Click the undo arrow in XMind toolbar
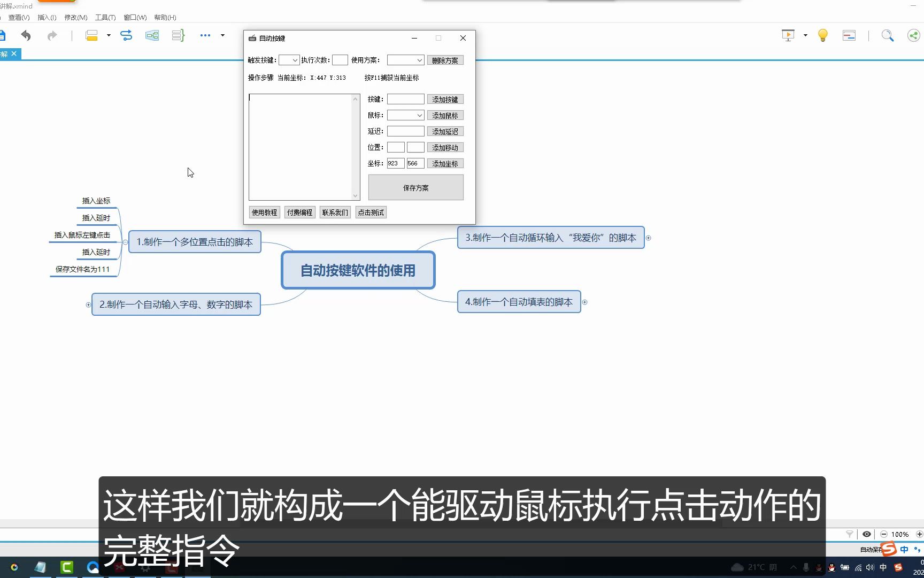Screen dimensions: 924x578 [x=26, y=36]
